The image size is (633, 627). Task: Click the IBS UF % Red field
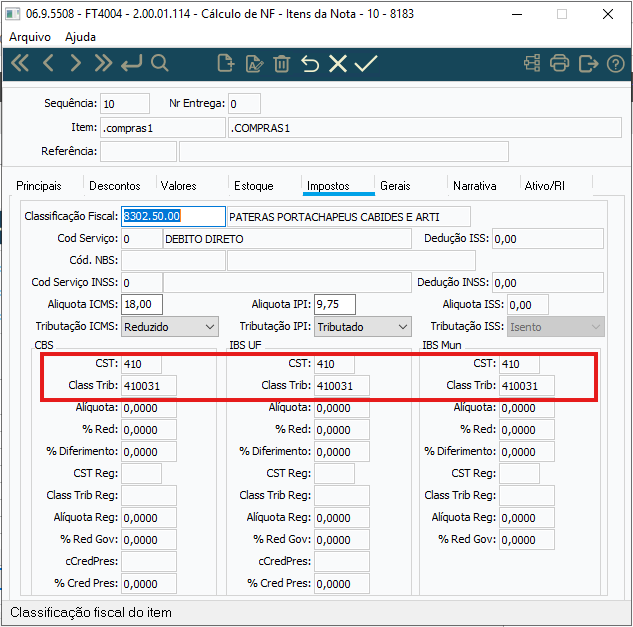coord(342,430)
